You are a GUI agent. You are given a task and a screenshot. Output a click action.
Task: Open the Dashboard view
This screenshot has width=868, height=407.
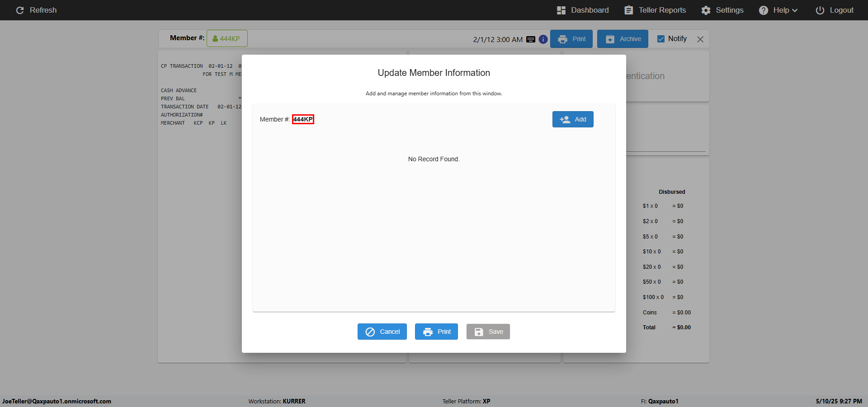coord(582,10)
